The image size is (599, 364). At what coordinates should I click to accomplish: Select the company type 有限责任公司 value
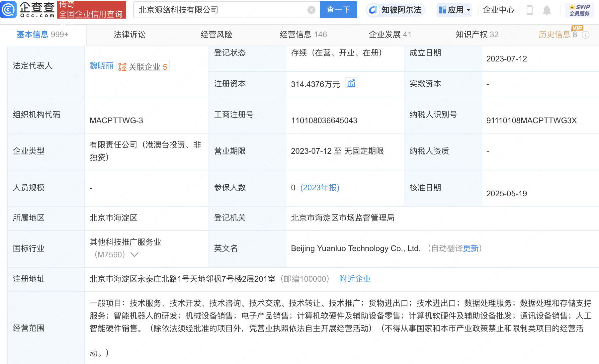tap(145, 151)
